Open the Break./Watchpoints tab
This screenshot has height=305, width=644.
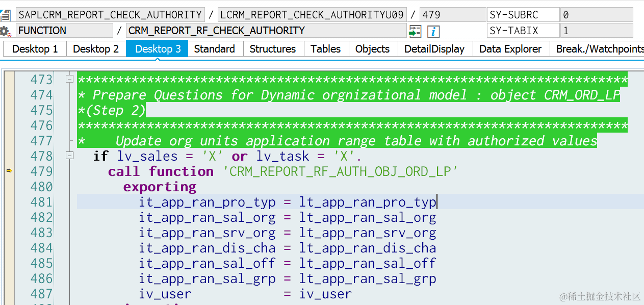[x=597, y=49]
